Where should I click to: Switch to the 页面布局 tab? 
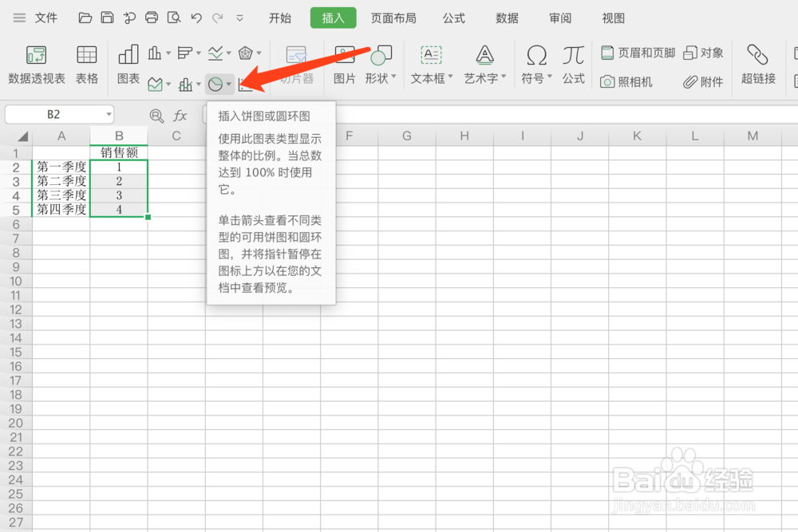click(393, 18)
